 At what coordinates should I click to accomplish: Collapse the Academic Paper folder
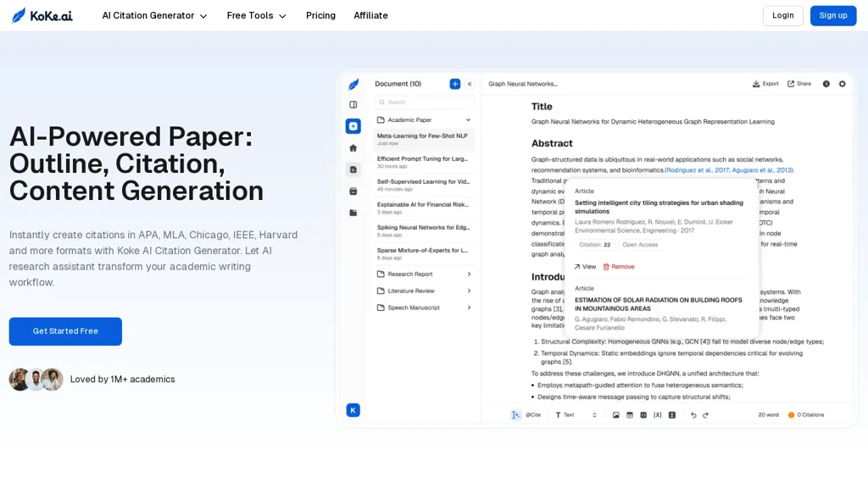pyautogui.click(x=469, y=120)
